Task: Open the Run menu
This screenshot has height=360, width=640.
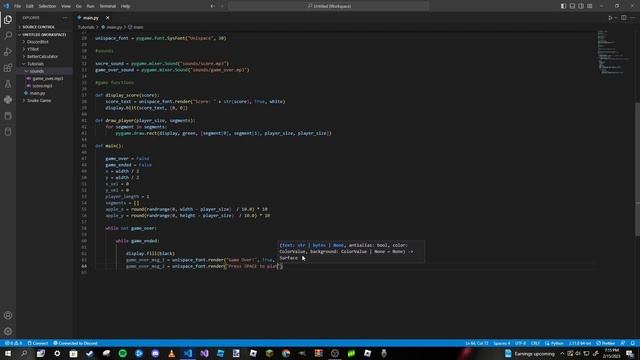Action: tap(91, 6)
